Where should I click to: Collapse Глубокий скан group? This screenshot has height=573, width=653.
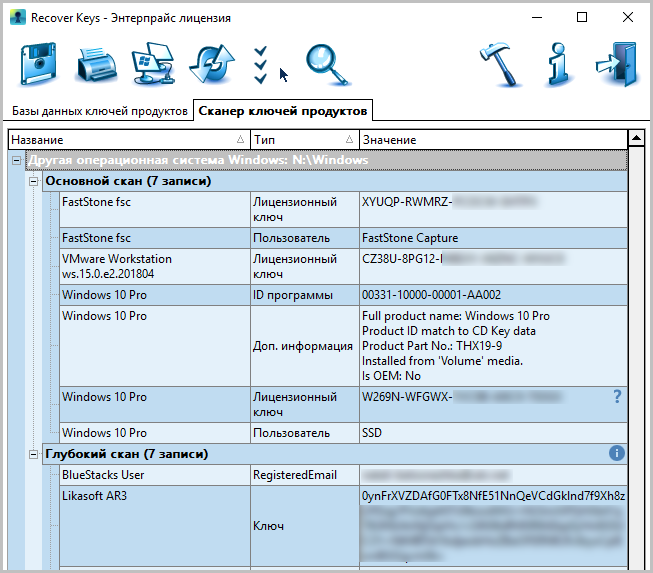pyautogui.click(x=33, y=454)
